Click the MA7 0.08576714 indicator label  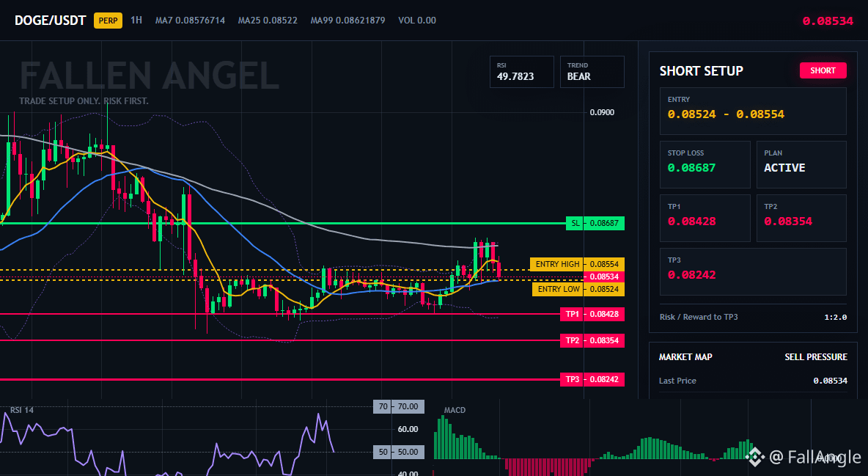(x=190, y=21)
